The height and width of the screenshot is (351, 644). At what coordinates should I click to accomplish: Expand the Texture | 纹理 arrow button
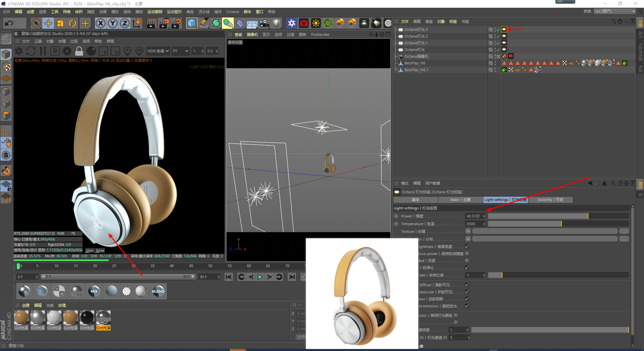[468, 232]
